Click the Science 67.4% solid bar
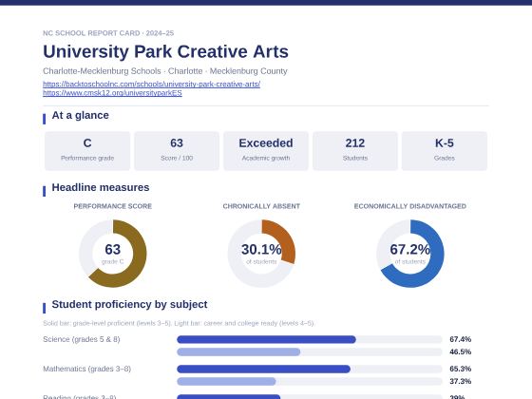Screen dimensions: 532x399 (266, 339)
